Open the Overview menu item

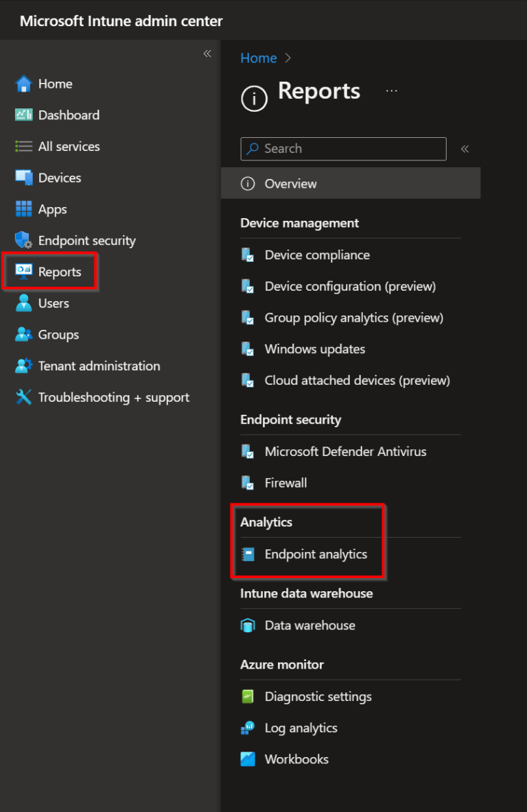[290, 184]
